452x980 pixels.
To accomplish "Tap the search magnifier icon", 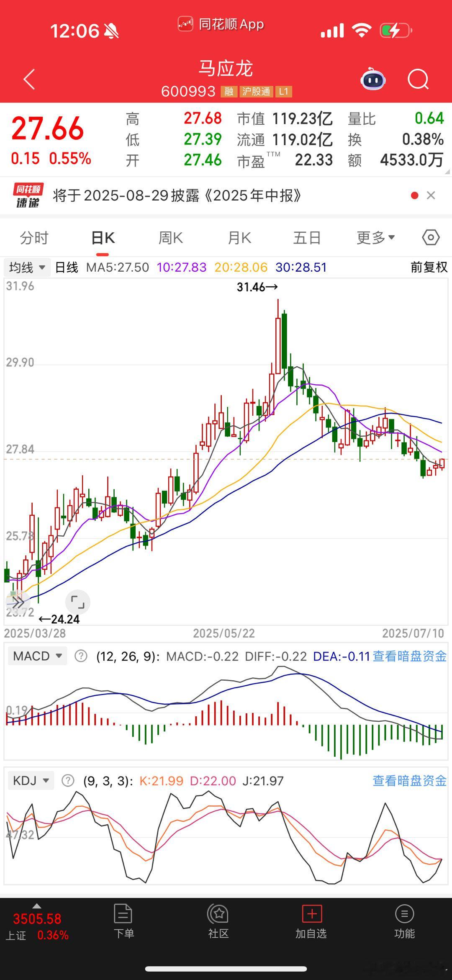I will (418, 79).
